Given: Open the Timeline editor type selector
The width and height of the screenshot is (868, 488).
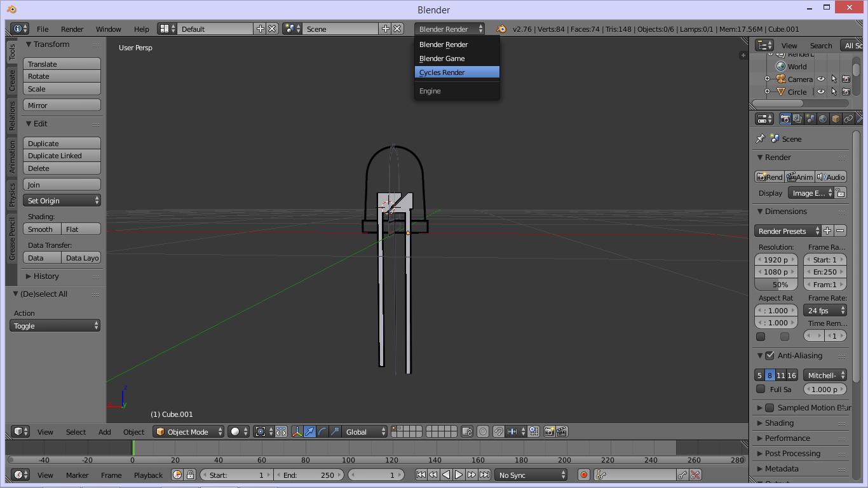Looking at the screenshot, I should [21, 475].
